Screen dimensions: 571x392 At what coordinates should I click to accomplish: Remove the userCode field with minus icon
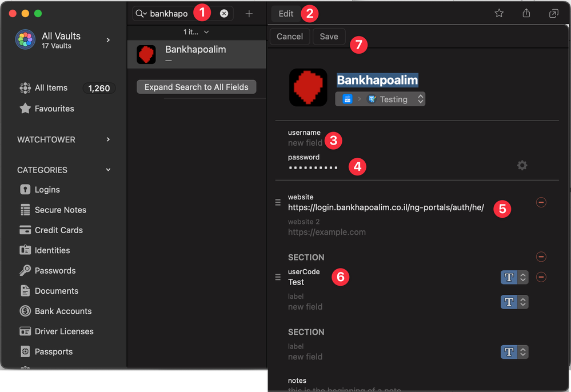point(541,277)
